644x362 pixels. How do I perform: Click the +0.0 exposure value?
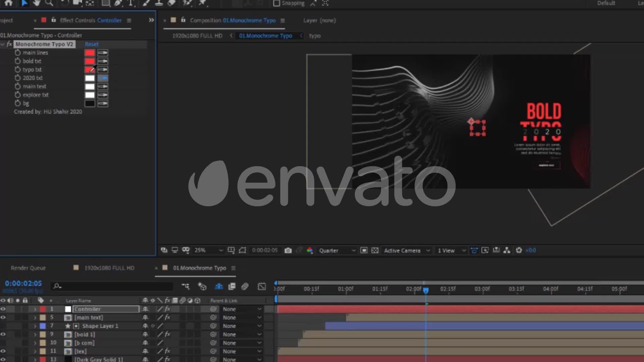[531, 250]
